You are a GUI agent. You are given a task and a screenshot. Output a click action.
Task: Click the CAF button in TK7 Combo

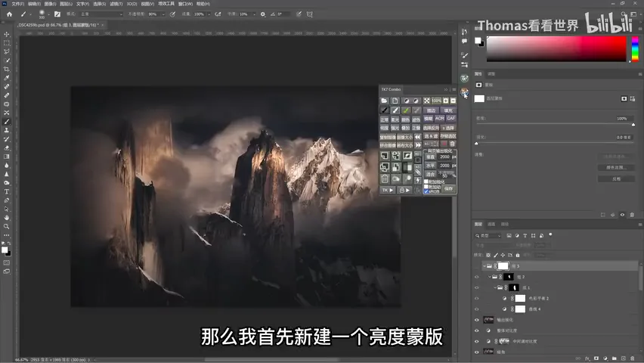point(451,119)
